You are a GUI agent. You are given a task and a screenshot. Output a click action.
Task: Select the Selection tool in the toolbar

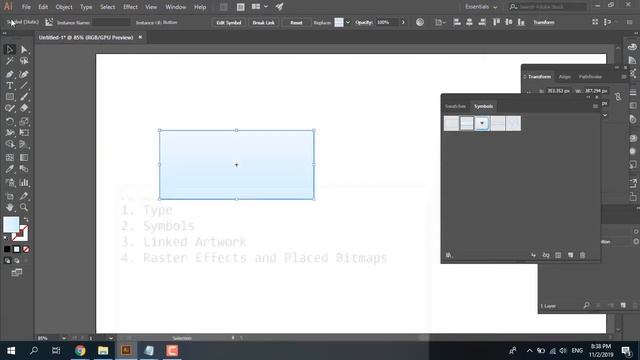click(10, 49)
